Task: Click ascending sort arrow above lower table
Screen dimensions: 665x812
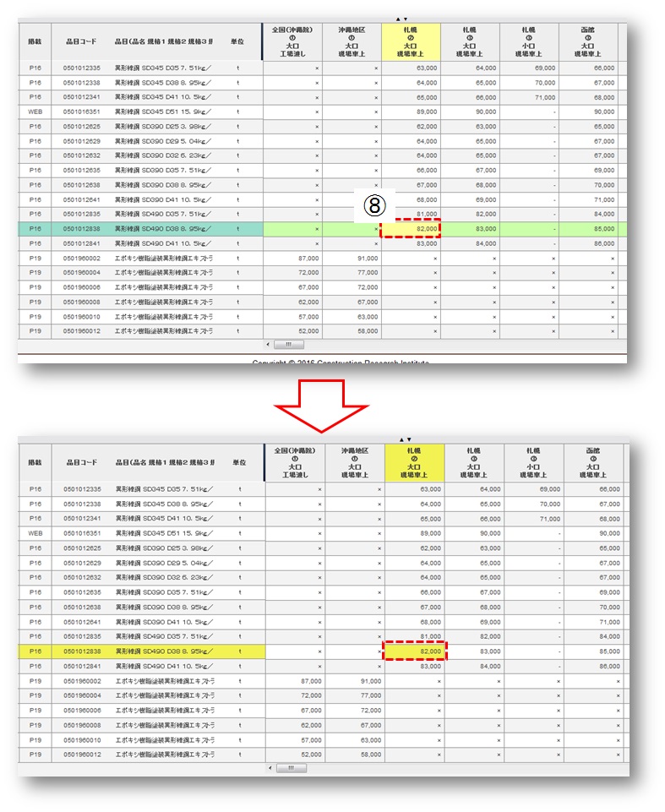Action: click(x=401, y=439)
